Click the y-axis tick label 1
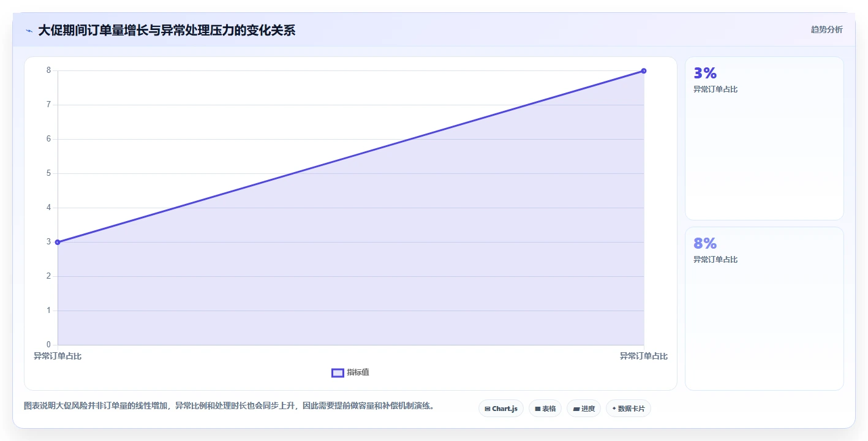The width and height of the screenshot is (868, 441). point(48,311)
